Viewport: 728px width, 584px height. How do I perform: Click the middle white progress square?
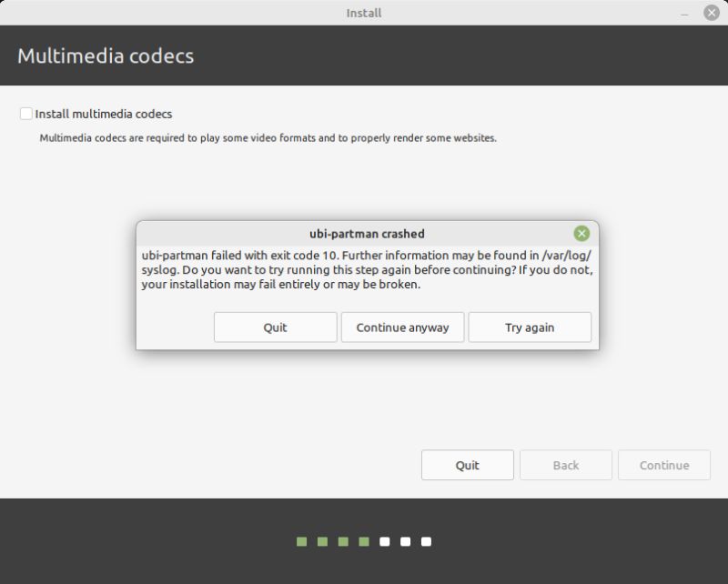[407, 541]
